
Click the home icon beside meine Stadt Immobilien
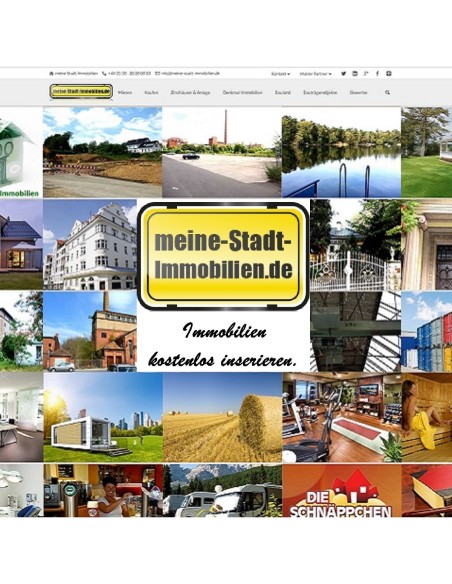click(51, 74)
